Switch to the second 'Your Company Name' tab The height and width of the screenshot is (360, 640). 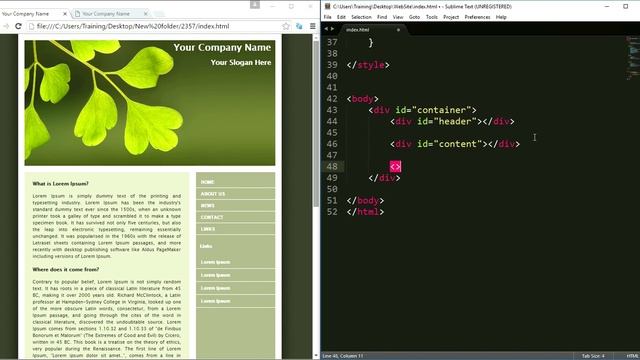[106, 14]
